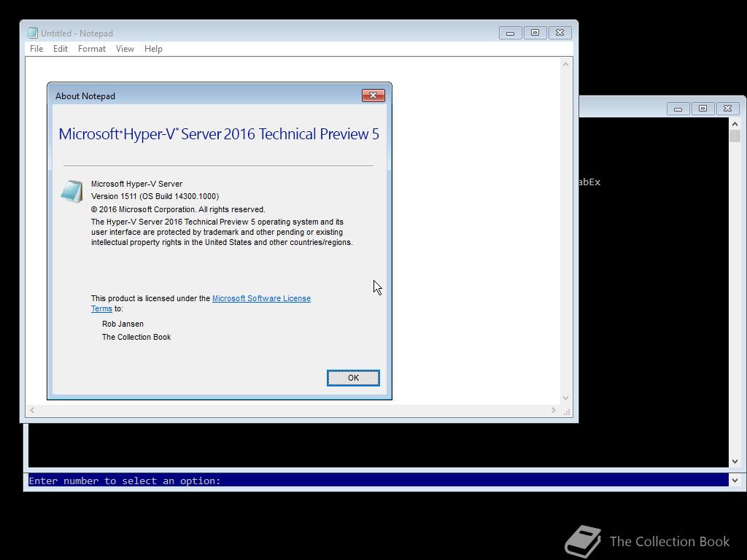Click the Hyper-V Server 2016 Technical Preview heading
This screenshot has height=560, width=747.
coord(219,134)
